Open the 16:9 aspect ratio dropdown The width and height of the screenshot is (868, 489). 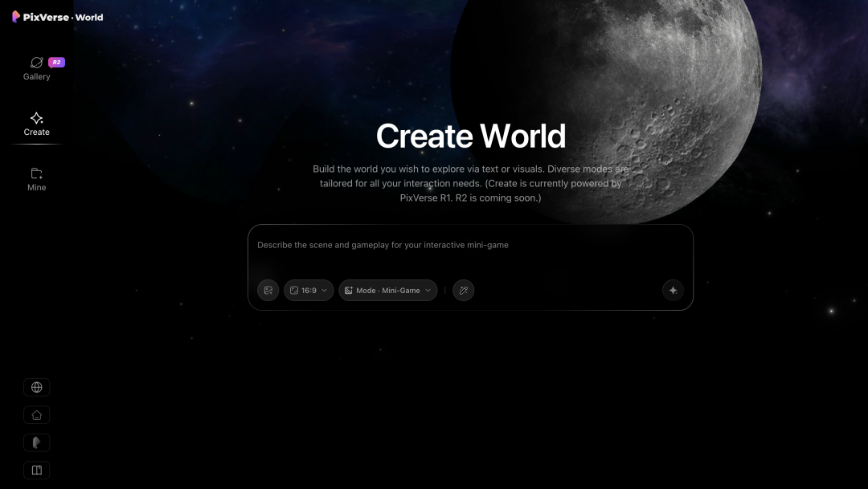(309, 291)
